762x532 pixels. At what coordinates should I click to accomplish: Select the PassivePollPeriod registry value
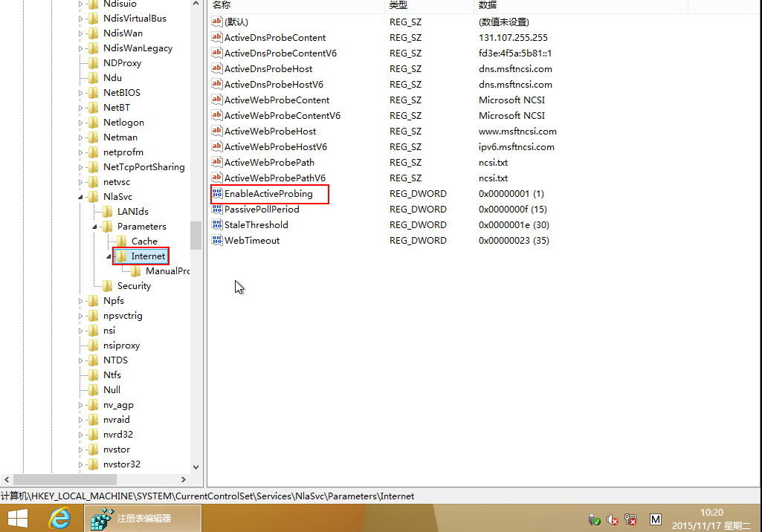[262, 210]
